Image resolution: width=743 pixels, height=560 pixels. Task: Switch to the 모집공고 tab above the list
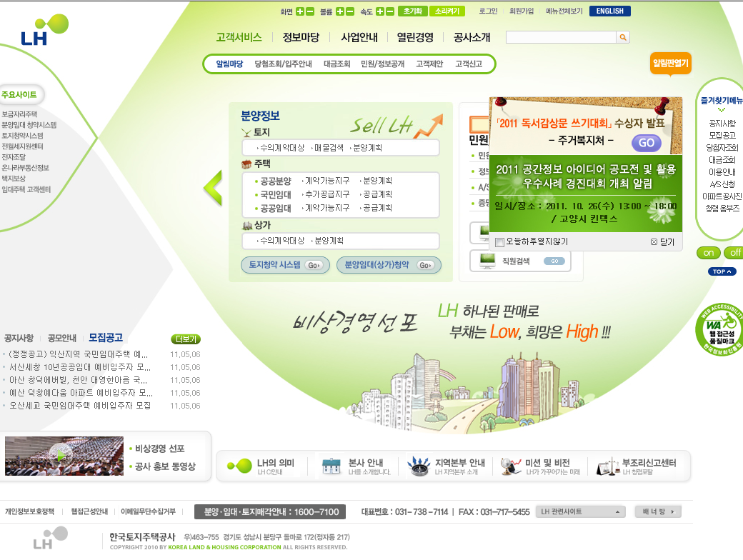[106, 338]
